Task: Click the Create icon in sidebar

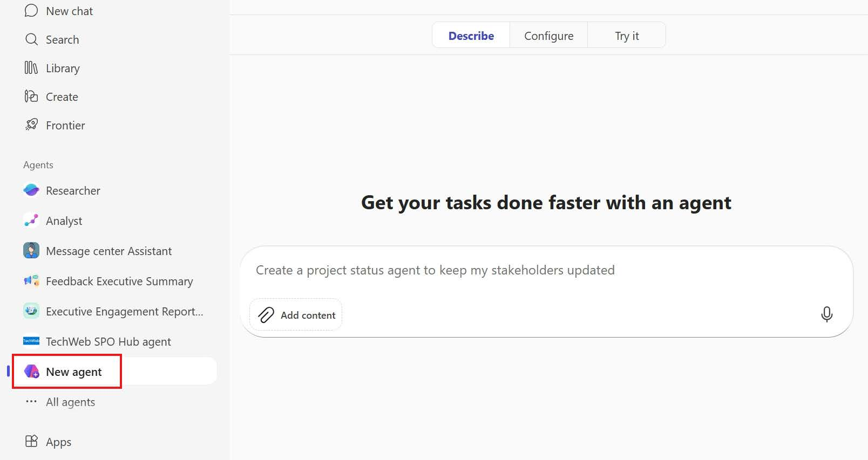Action: (31, 97)
